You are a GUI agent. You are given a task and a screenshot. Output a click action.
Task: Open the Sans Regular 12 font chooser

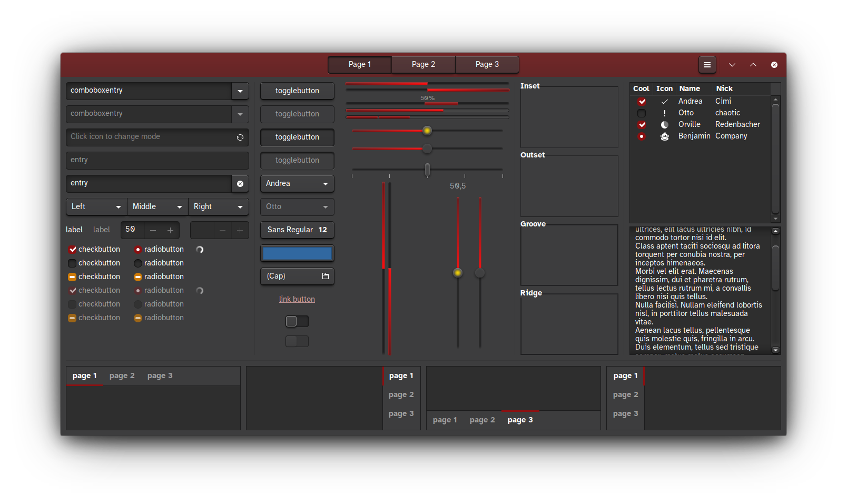point(297,230)
